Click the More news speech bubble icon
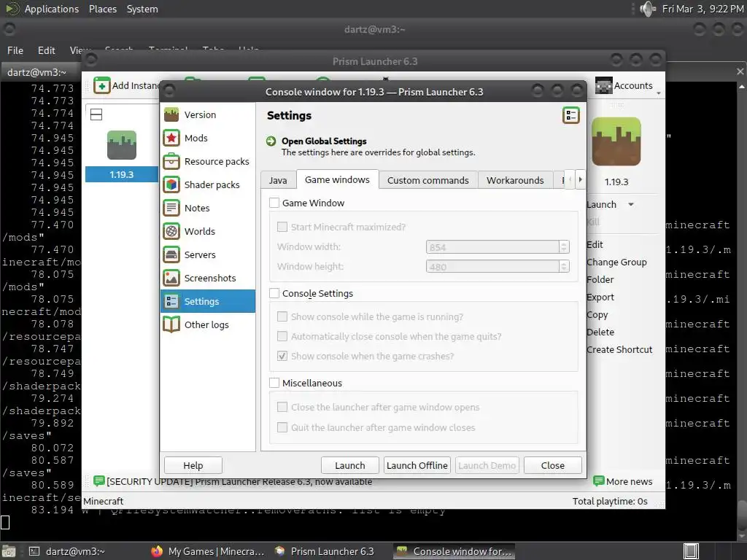This screenshot has width=747, height=560. [x=599, y=481]
